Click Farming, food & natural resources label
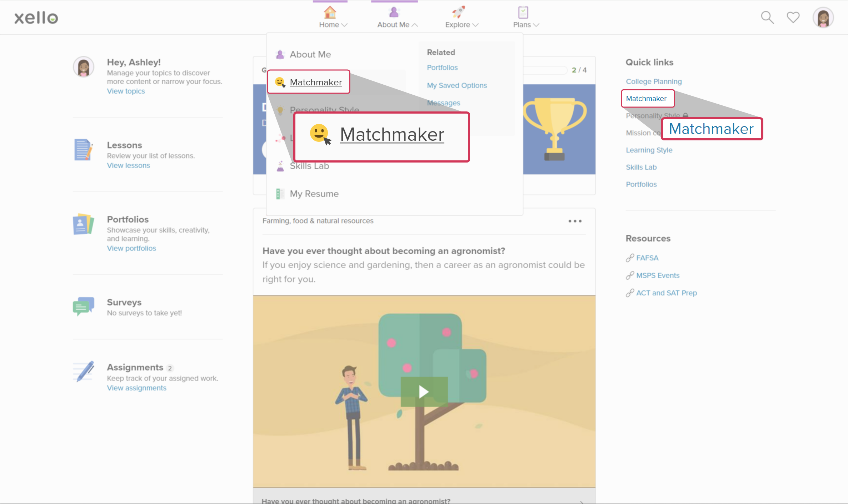This screenshot has width=848, height=504. pos(318,221)
